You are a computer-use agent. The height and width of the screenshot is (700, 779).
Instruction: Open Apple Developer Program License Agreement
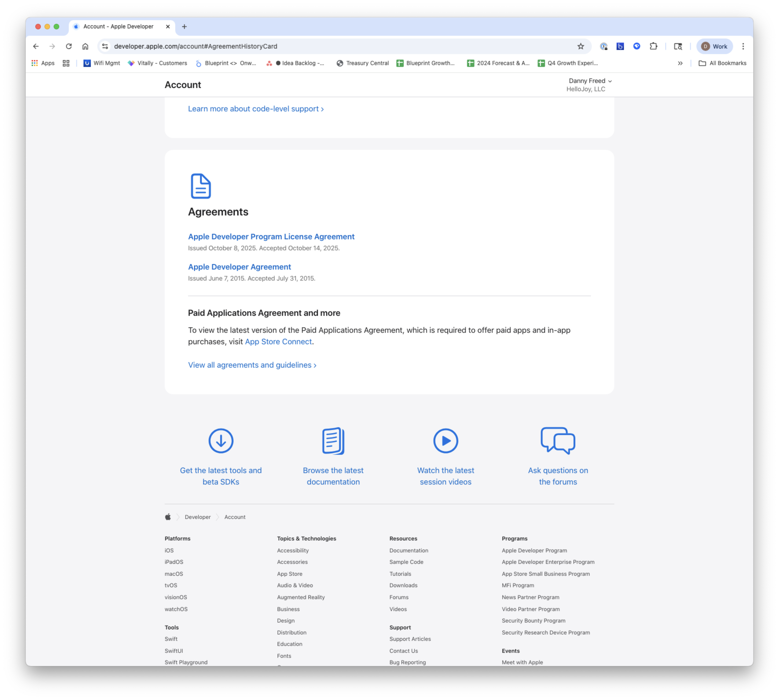pyautogui.click(x=271, y=237)
